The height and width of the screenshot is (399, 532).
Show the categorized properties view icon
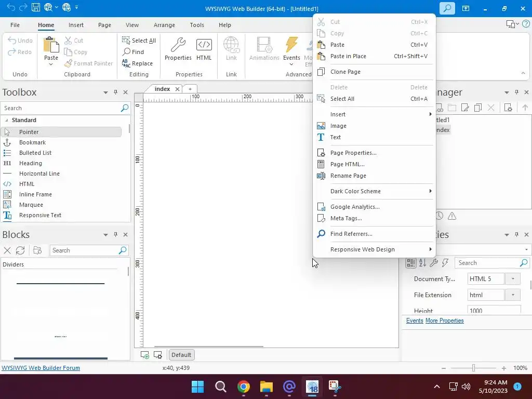click(411, 262)
